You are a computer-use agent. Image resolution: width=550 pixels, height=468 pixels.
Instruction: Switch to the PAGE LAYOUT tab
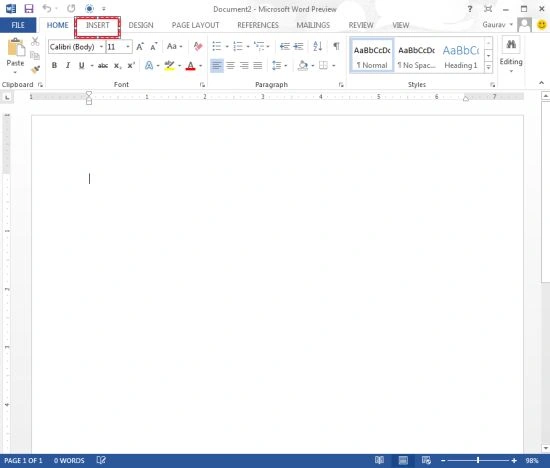[195, 25]
